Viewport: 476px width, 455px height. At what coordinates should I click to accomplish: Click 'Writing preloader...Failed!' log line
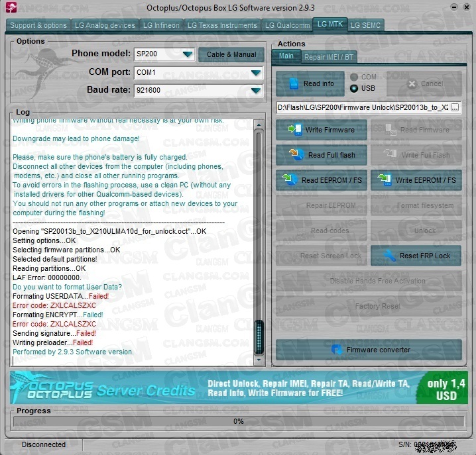tap(53, 342)
